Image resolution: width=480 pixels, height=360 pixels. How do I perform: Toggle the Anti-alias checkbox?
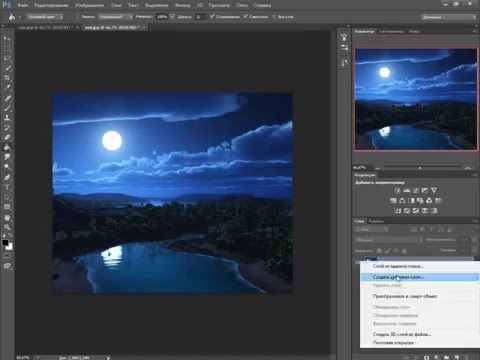point(212,16)
